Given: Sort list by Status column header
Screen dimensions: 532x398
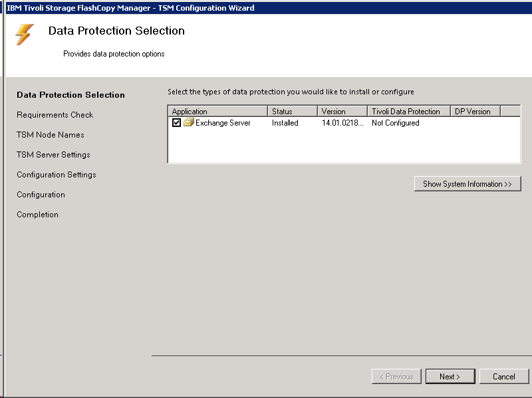Looking at the screenshot, I should tap(292, 112).
